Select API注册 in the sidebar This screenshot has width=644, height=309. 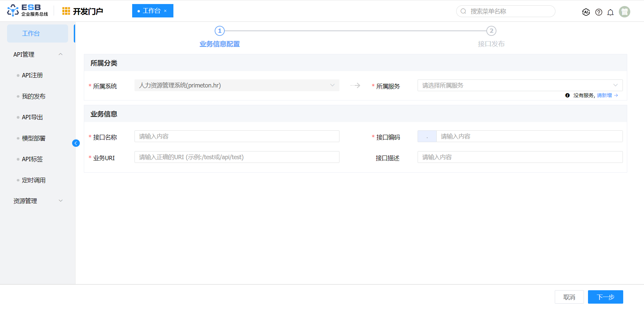32,75
